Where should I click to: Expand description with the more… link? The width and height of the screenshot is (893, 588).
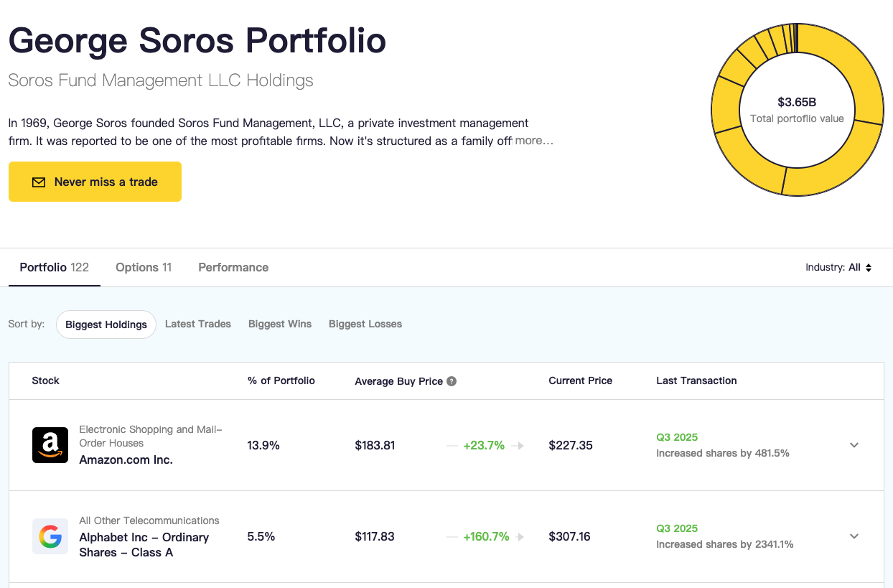(534, 141)
